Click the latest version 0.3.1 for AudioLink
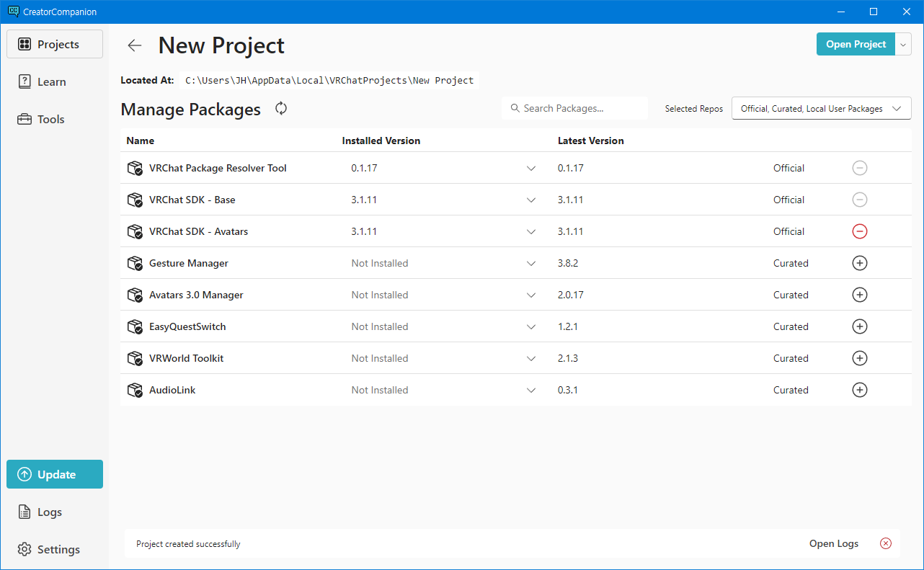Screen dimensions: 924x570 point(568,390)
